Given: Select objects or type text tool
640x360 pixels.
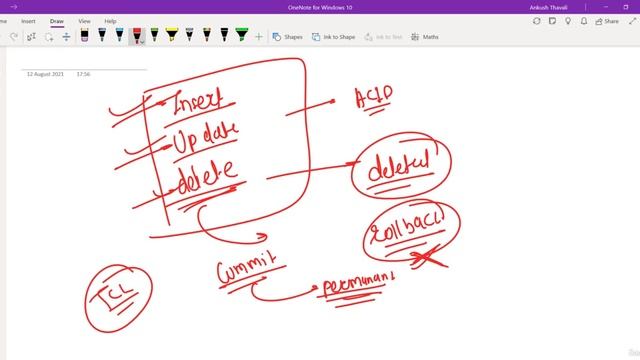Looking at the screenshot, I should tap(31, 37).
